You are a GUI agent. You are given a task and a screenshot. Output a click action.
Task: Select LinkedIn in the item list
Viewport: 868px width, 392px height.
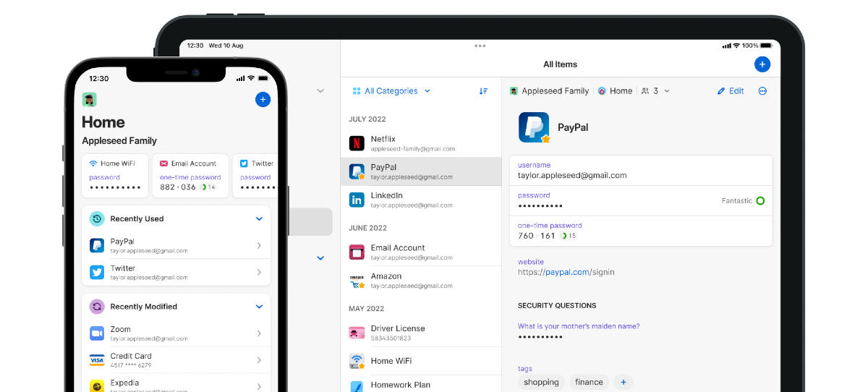420,200
